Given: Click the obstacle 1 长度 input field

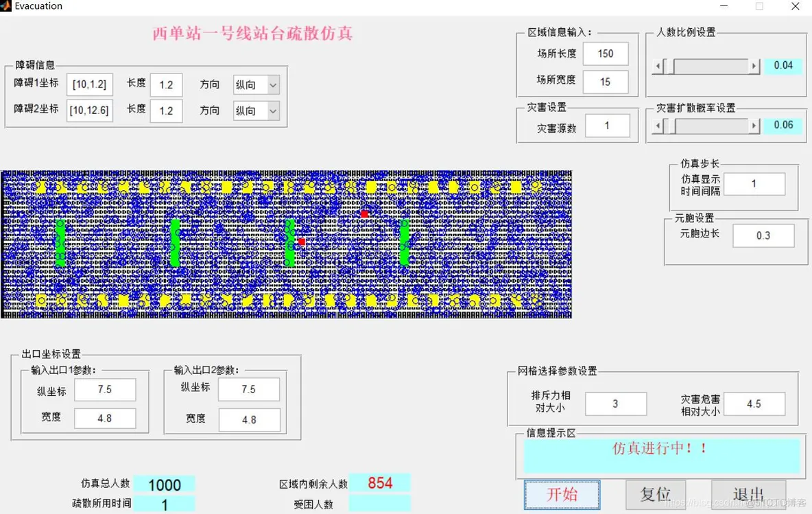Looking at the screenshot, I should pos(166,85).
